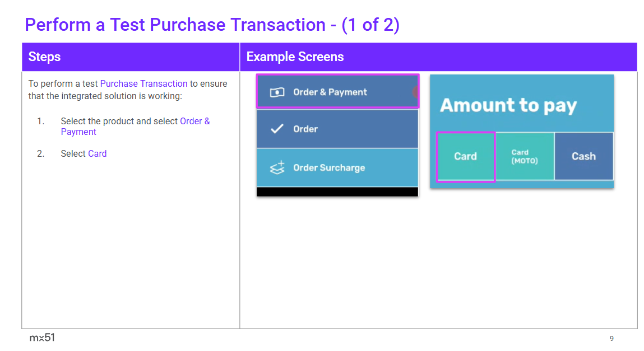Click the checkmark icon beside Order
The image size is (644, 351).
coord(277,129)
